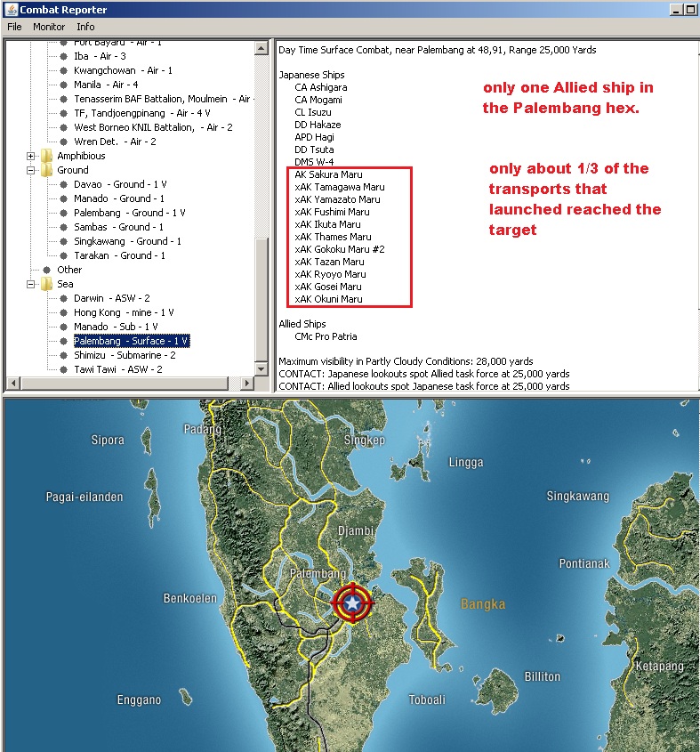Click bullet icon beside Iba - Air - 3
The height and width of the screenshot is (752, 700).
(x=63, y=56)
